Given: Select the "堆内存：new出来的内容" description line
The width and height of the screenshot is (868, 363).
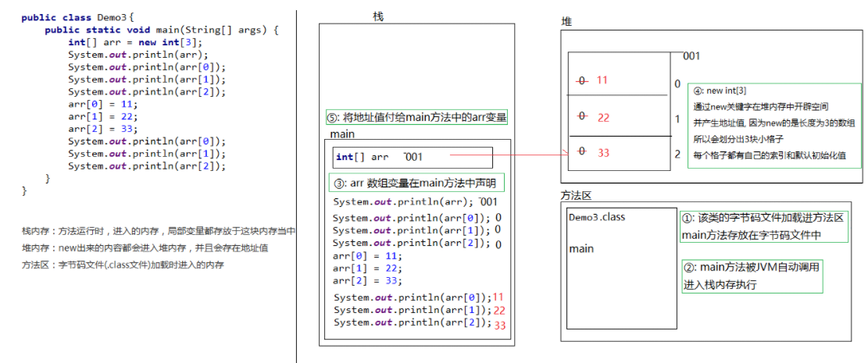Looking at the screenshot, I should 145,248.
